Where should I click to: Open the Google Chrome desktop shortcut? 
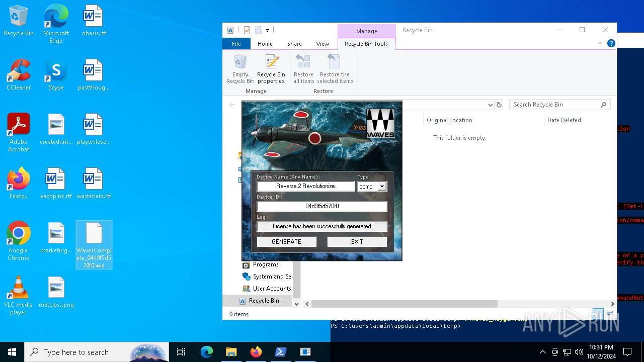pos(19,241)
